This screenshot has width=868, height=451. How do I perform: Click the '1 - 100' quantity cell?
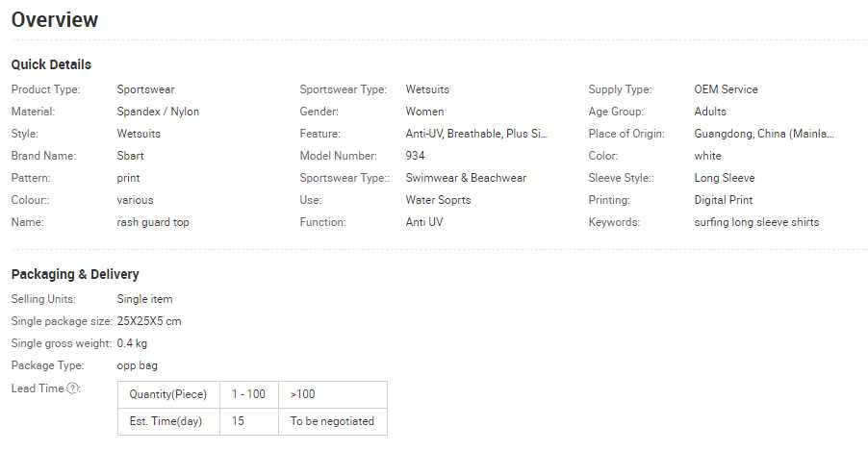248,394
